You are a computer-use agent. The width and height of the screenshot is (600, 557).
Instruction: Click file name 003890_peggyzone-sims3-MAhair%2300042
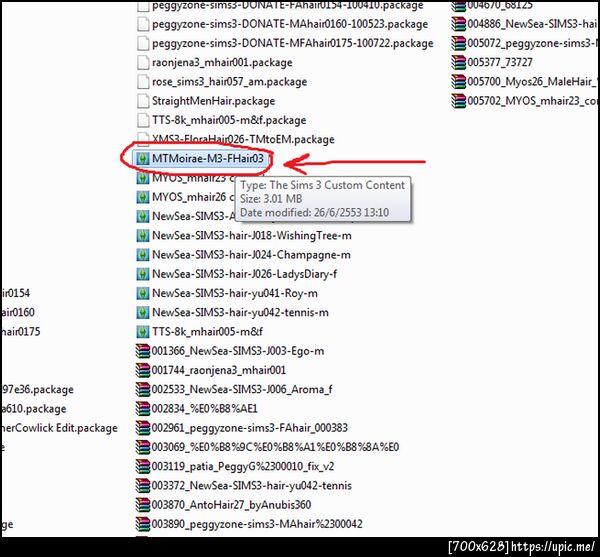tap(257, 524)
